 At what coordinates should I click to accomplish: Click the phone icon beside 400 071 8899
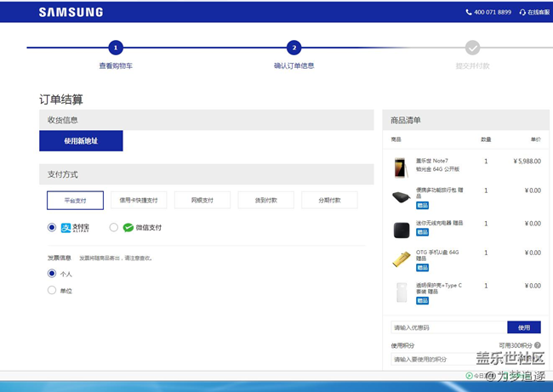click(x=468, y=13)
